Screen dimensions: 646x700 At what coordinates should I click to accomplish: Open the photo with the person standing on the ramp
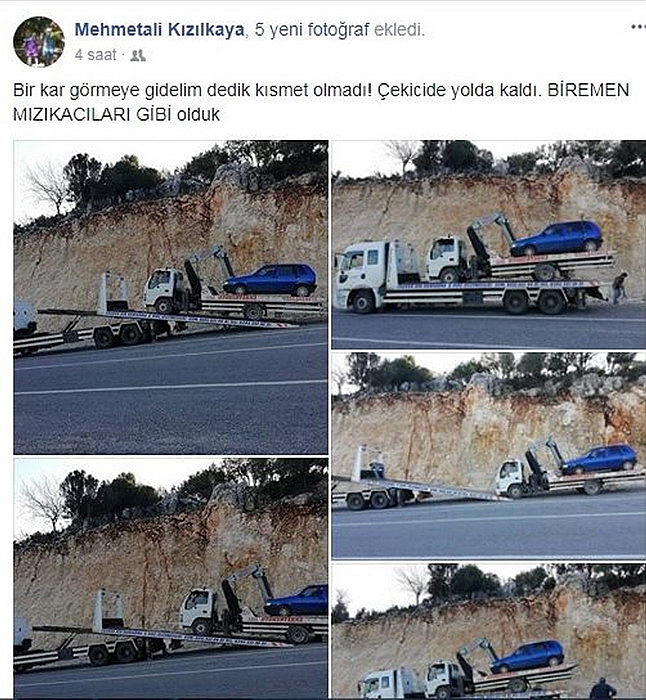pyautogui.click(x=489, y=455)
